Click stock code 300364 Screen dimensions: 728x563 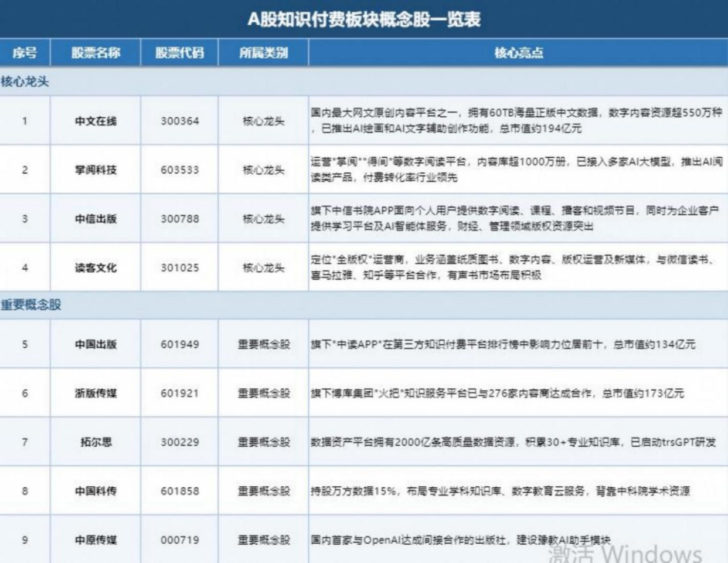pyautogui.click(x=180, y=121)
